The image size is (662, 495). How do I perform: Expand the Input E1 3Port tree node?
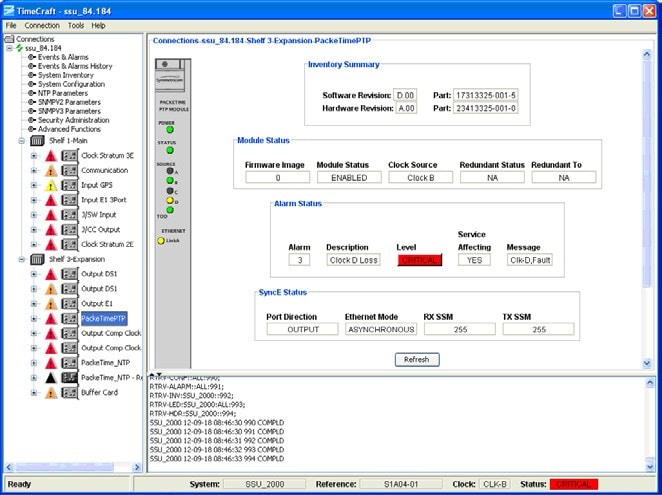point(34,200)
